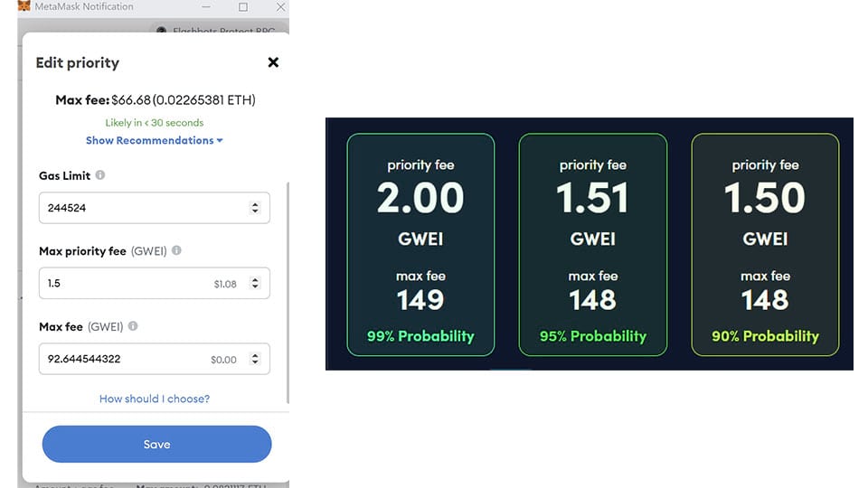This screenshot has width=868, height=488.
Task: Click the Max fee GWEI input
Action: 155,359
